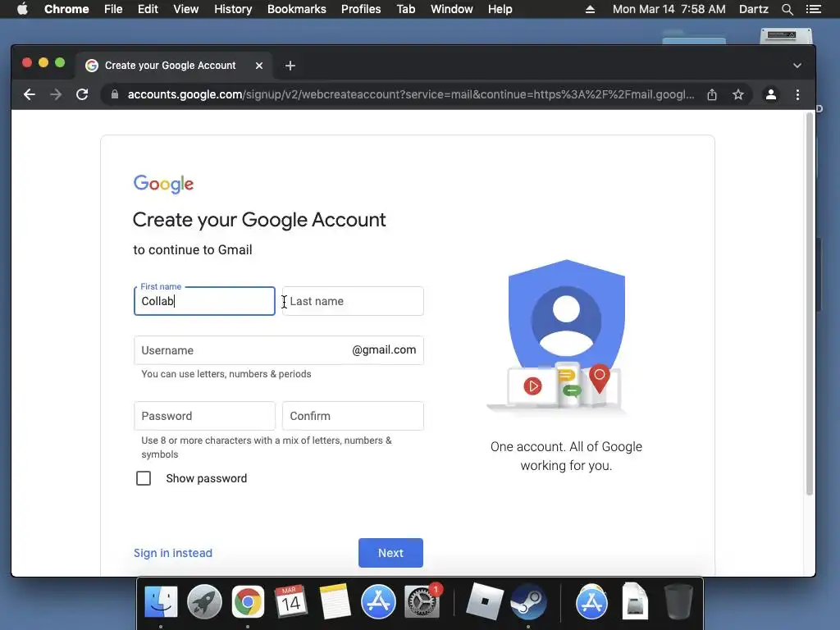Click into the Username field
840x630 pixels.
[279, 350]
